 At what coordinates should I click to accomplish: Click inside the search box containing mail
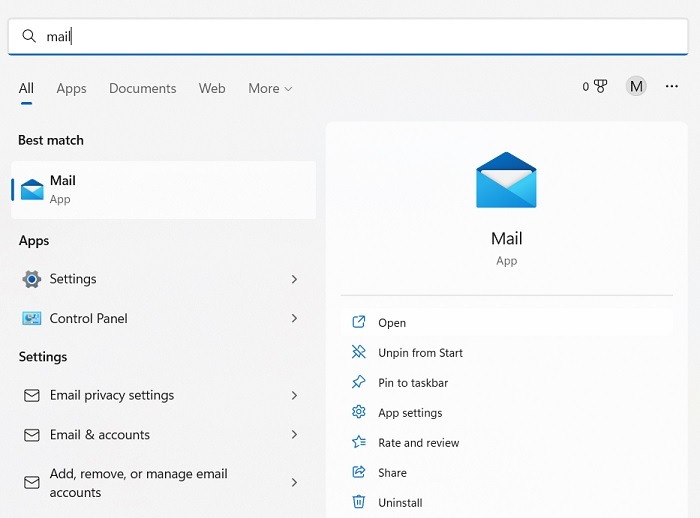click(348, 36)
